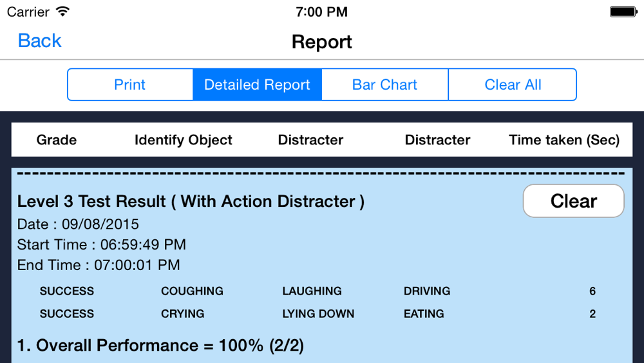This screenshot has width=644, height=363.
Task: Tap the Clear All segment
Action: click(513, 84)
